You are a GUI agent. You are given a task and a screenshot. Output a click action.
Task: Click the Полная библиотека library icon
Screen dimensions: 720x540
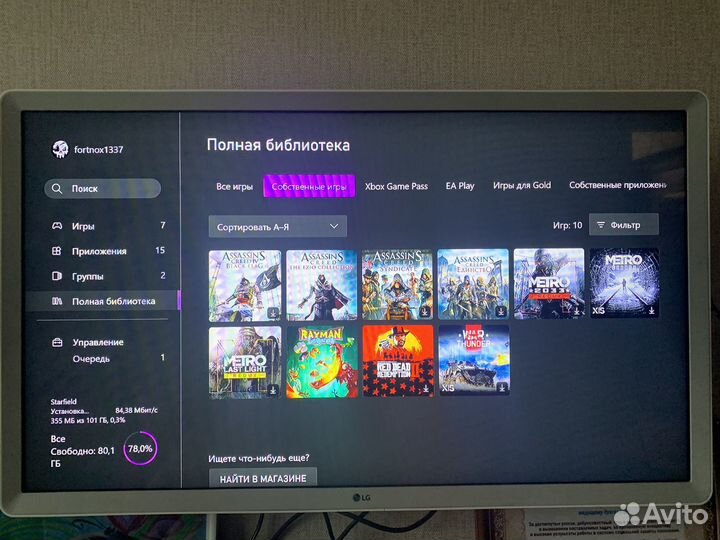57,301
